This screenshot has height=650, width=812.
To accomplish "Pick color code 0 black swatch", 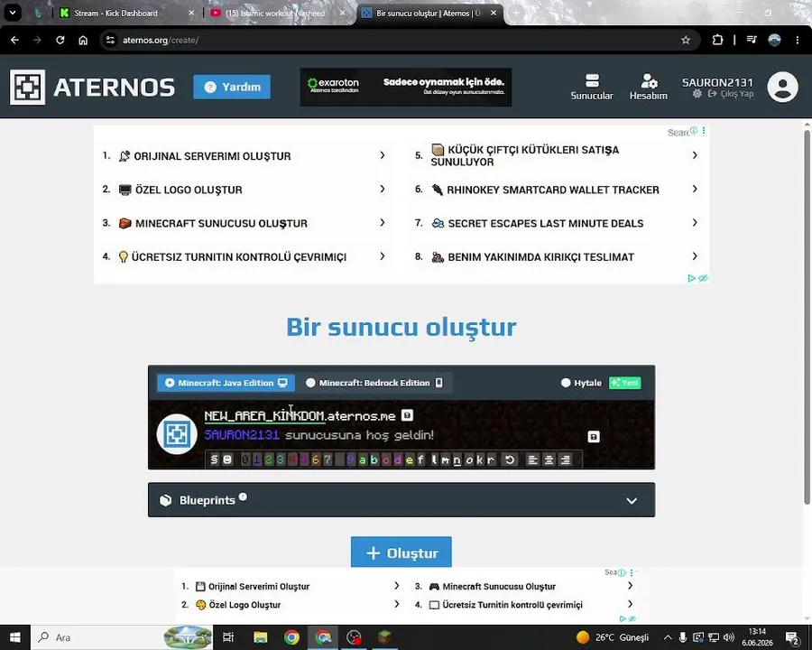I will click(x=245, y=460).
